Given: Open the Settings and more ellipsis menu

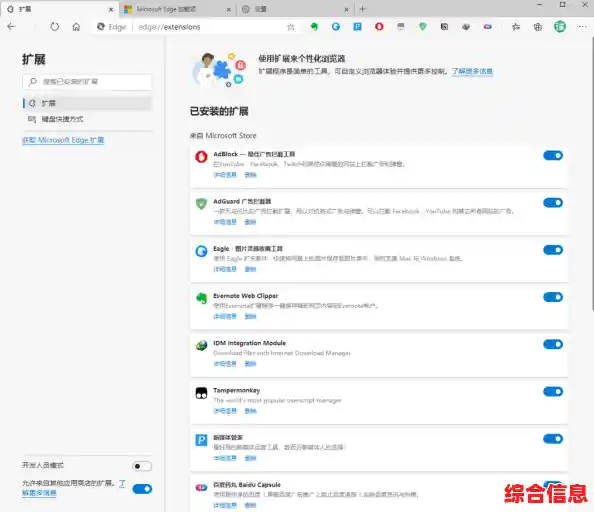Looking at the screenshot, I should (x=582, y=27).
